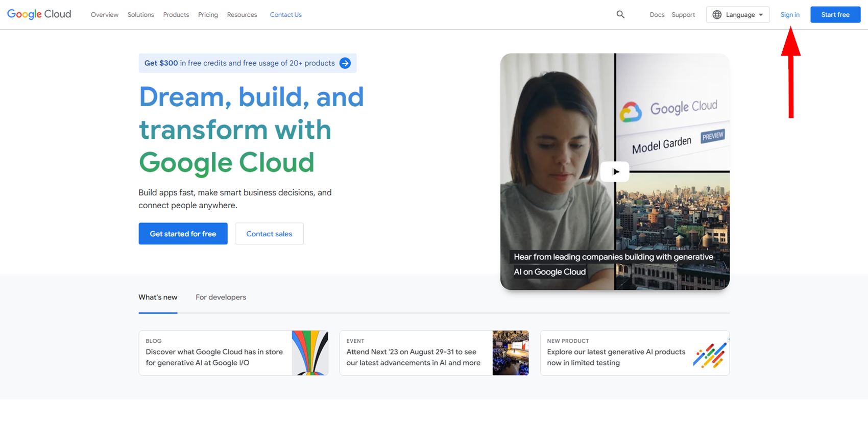Click the Sign in link

point(790,15)
